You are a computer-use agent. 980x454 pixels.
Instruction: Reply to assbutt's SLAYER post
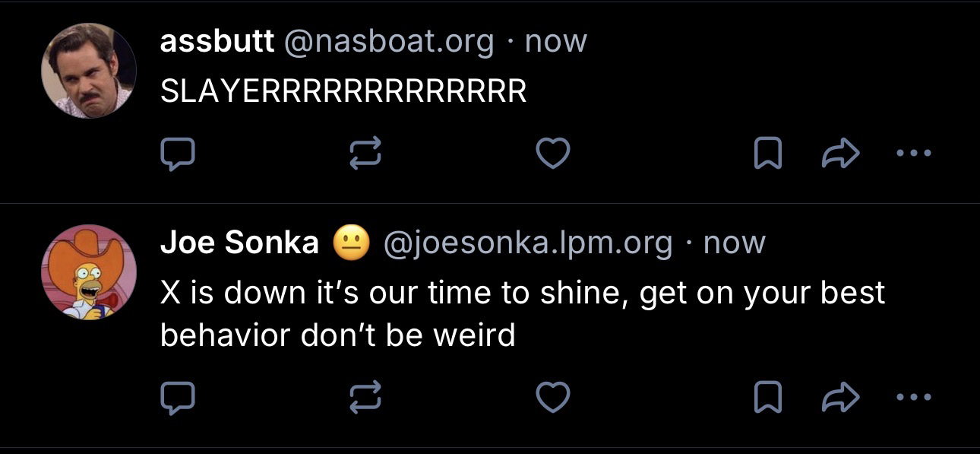tap(178, 154)
